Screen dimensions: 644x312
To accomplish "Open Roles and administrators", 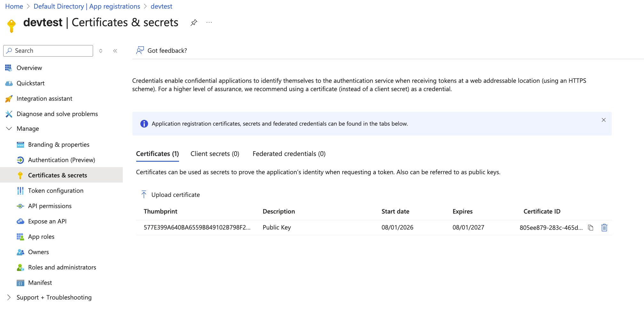I will click(x=62, y=267).
